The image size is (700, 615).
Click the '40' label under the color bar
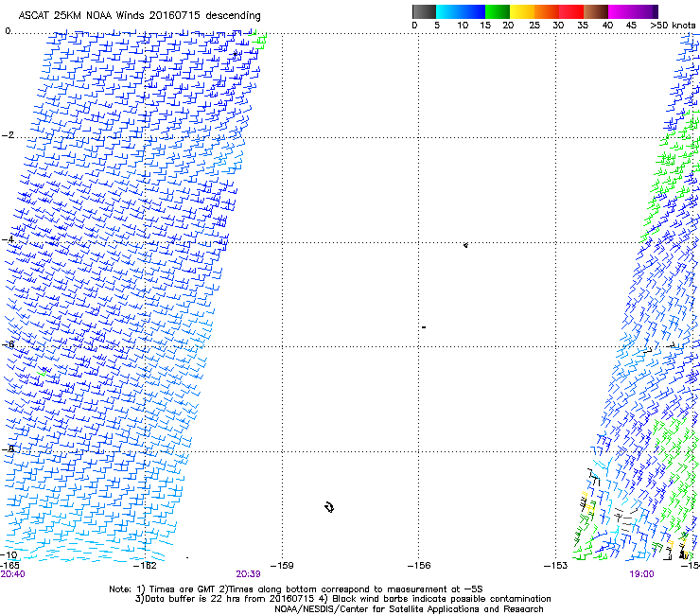tap(607, 26)
